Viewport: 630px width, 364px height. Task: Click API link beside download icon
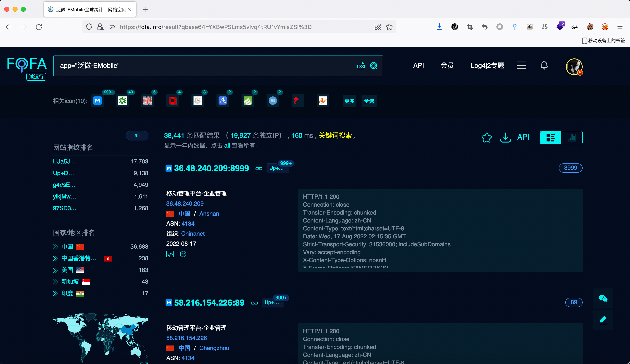(523, 137)
